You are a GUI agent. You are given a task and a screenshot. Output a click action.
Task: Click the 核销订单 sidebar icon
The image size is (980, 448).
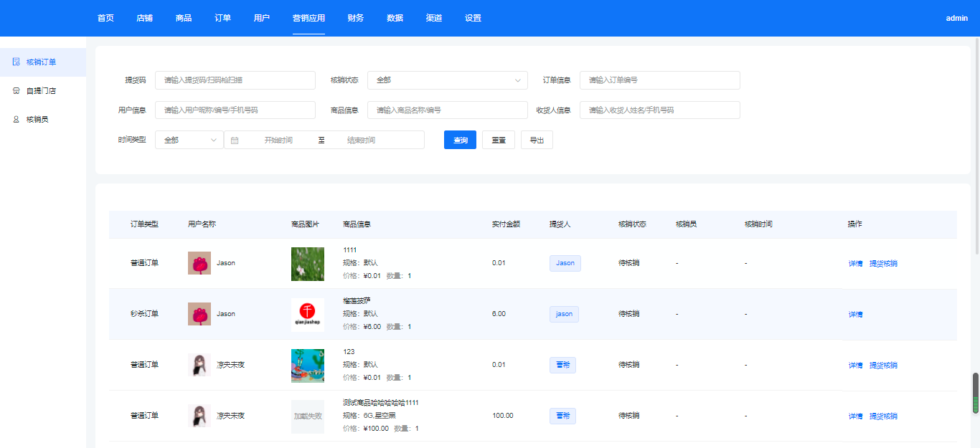[16, 62]
